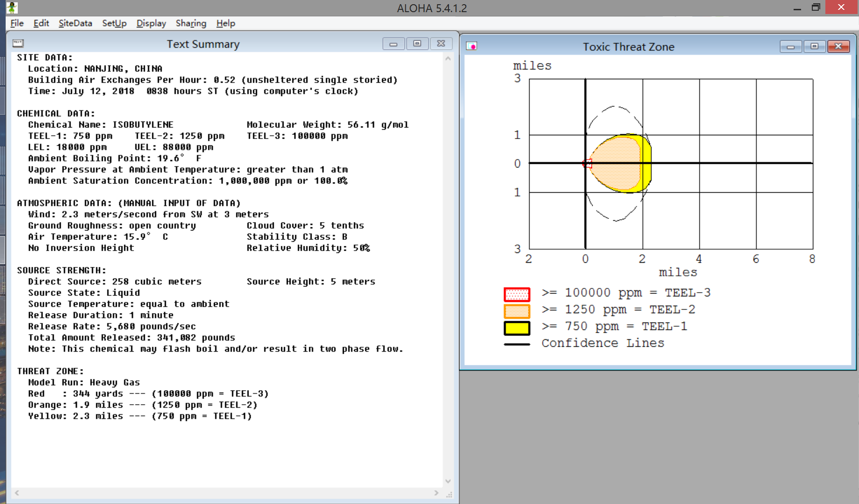Click 'Molecular Weight: 56.11 g/mol' text

coord(328,125)
